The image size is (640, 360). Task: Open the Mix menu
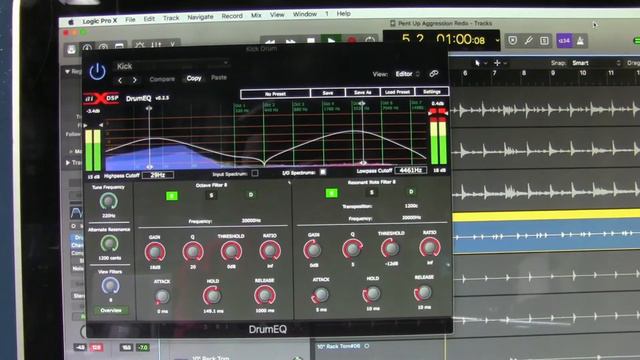pos(256,15)
